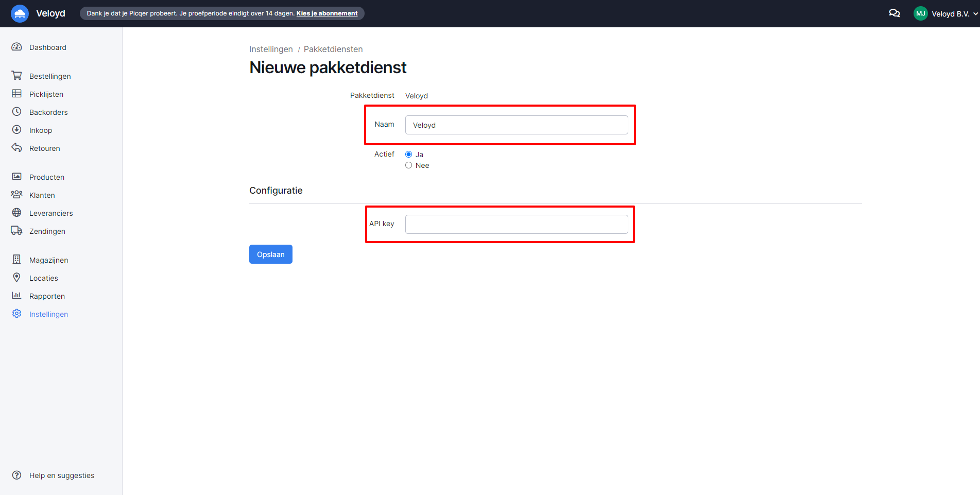Click the Inkoop download-arrow icon
980x495 pixels.
(16, 130)
